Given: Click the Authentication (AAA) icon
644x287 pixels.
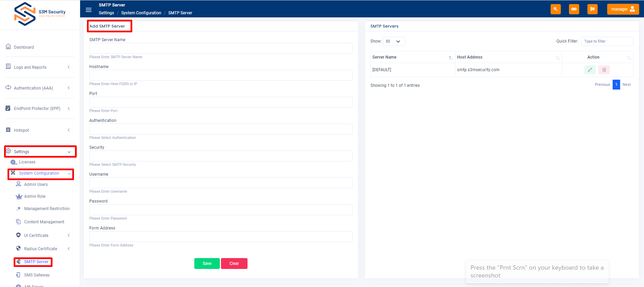Looking at the screenshot, I should pyautogui.click(x=8, y=87).
